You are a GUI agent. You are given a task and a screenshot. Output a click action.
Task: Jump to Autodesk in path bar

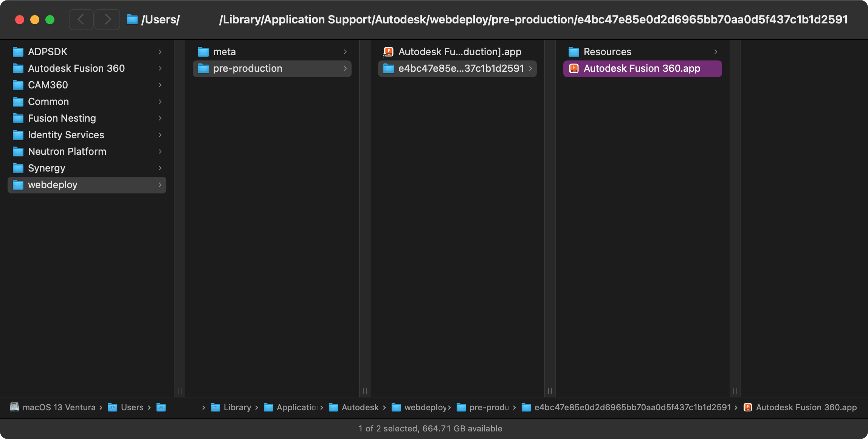(360, 407)
